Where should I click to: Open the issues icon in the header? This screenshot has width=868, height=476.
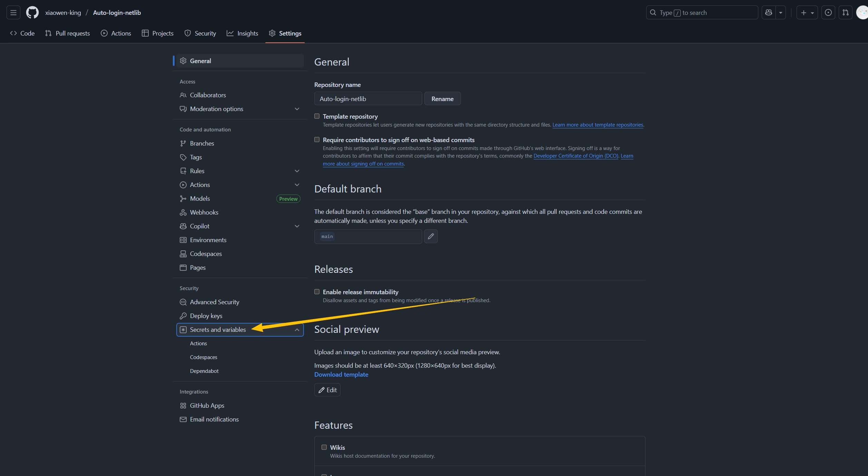click(828, 13)
